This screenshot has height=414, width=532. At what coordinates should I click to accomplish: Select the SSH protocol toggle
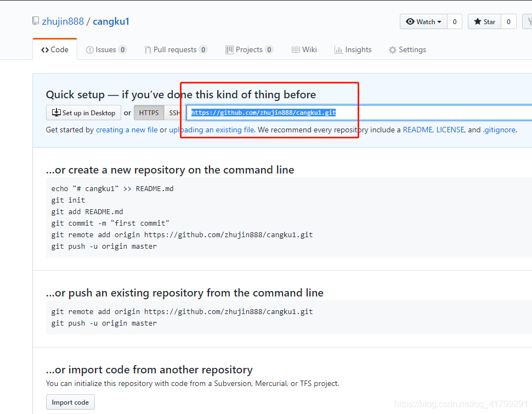(x=174, y=113)
